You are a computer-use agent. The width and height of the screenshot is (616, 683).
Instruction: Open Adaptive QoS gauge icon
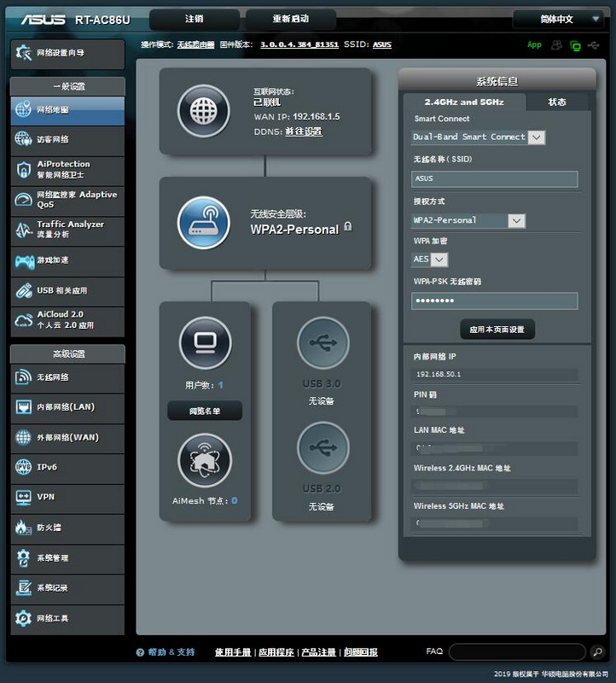[24, 200]
